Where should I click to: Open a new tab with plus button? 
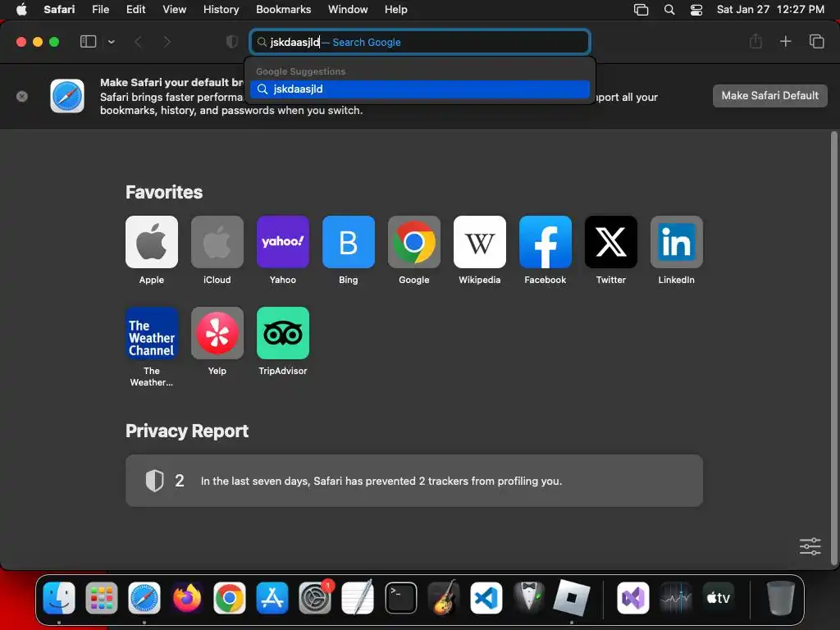click(x=785, y=41)
